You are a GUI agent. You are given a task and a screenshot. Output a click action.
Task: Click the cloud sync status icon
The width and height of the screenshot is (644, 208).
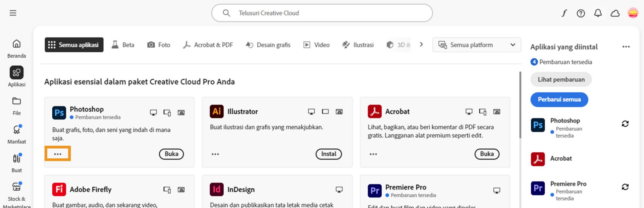(615, 13)
